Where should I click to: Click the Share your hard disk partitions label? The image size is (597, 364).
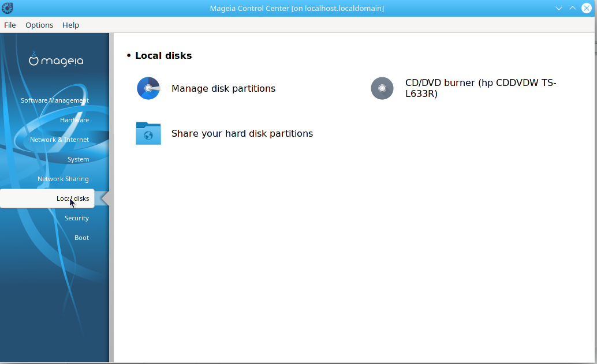242,133
